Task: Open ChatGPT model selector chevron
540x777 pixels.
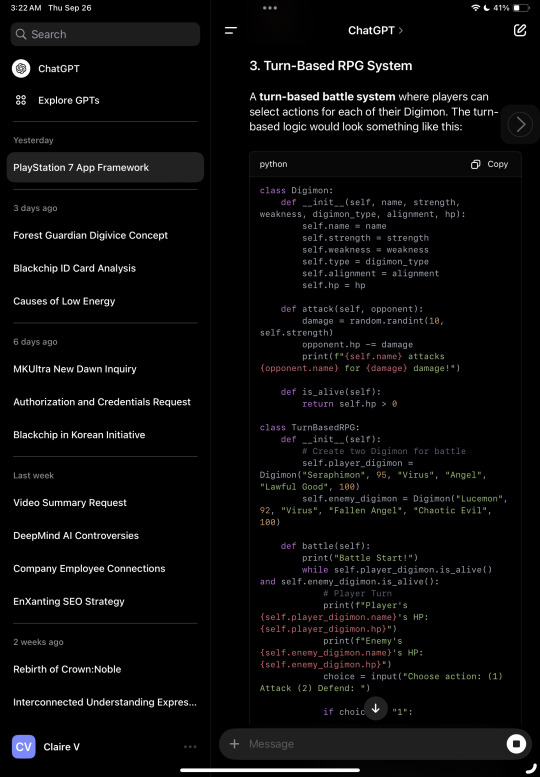Action: [401, 30]
